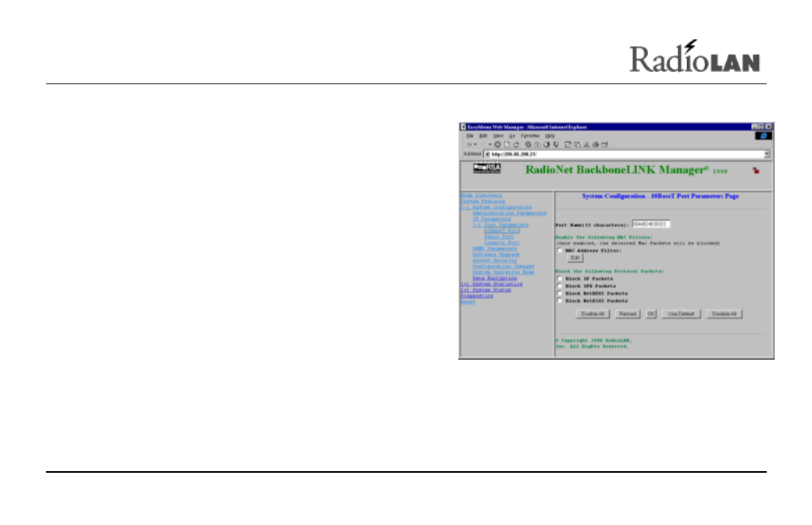Image resolution: width=812 pixels, height=525 pixels.
Task: Open the Favorites toolbar icon
Action: point(537,145)
